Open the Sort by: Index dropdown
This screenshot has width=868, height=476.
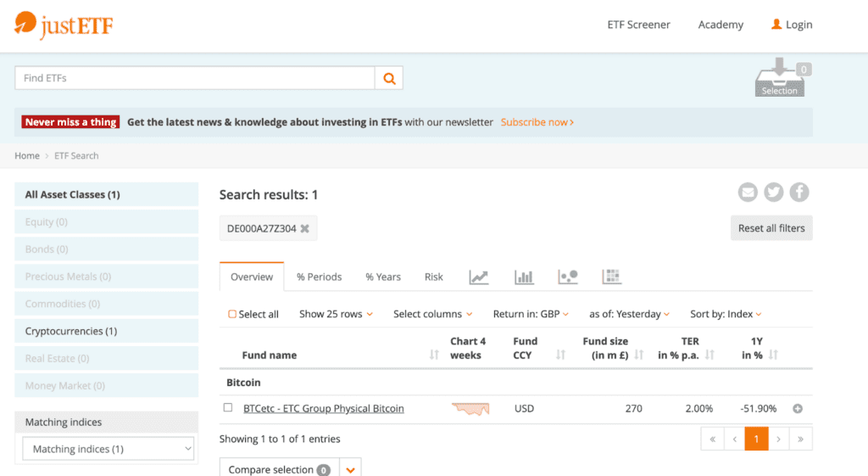coord(726,314)
